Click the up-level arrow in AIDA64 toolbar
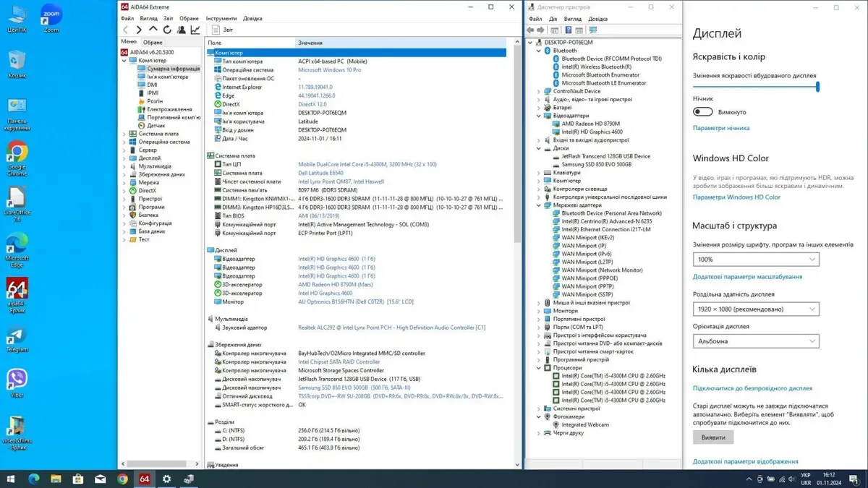Screen dimensions: 868x488 click(x=153, y=30)
